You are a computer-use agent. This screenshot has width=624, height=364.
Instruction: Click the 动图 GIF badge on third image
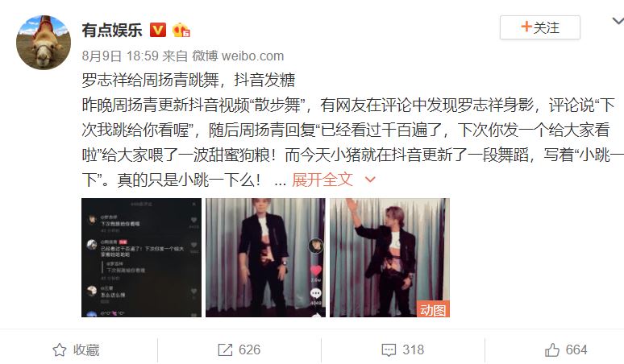click(433, 309)
